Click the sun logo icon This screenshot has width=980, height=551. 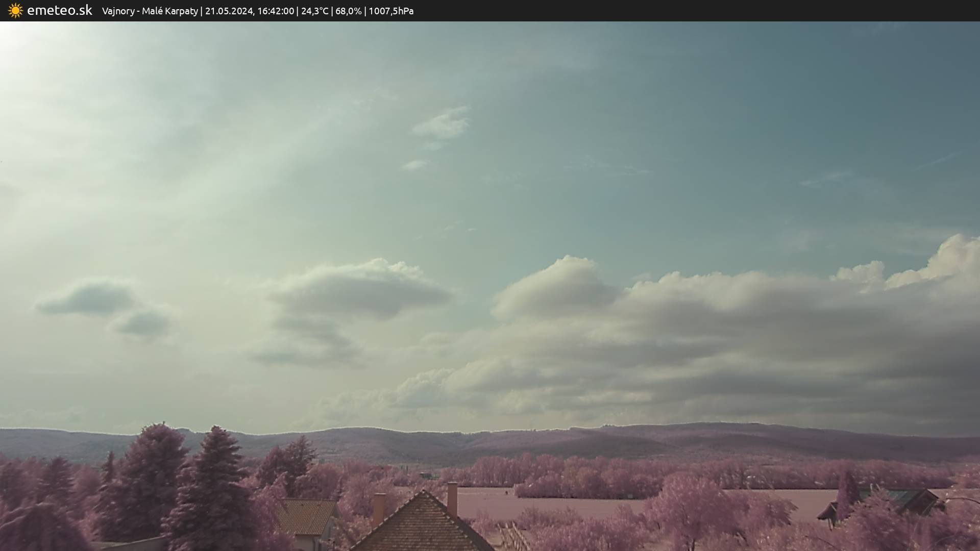click(15, 10)
